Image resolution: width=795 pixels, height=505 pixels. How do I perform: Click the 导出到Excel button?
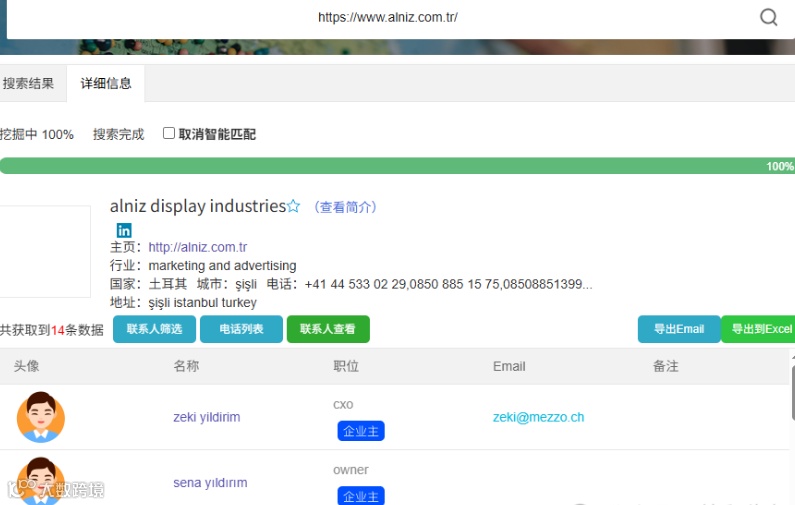coord(759,329)
